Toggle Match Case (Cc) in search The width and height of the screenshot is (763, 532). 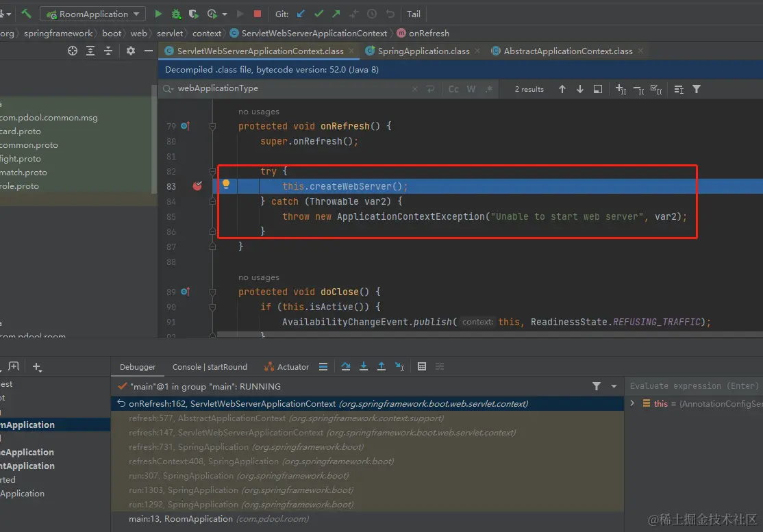[x=453, y=89]
